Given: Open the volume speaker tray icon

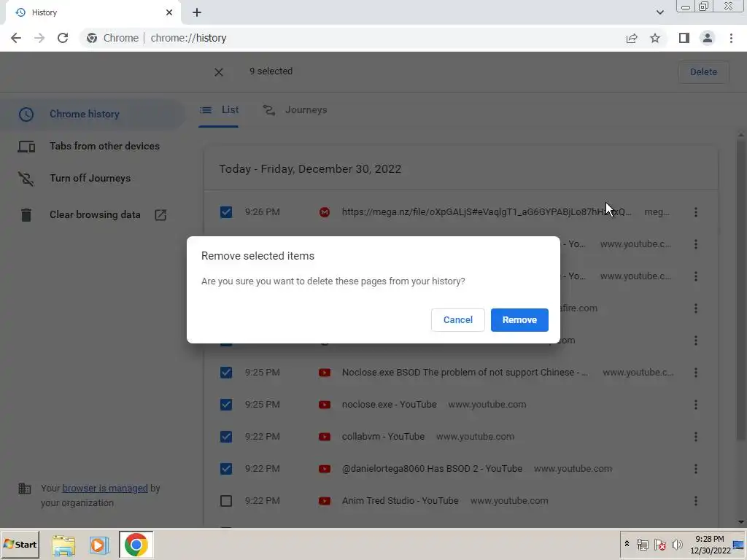Looking at the screenshot, I should pyautogui.click(x=677, y=545).
